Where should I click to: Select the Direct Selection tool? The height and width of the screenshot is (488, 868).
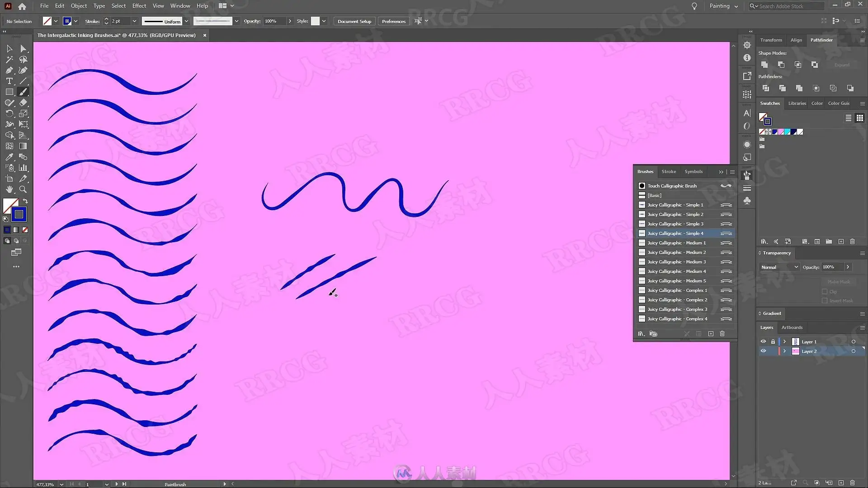click(24, 49)
